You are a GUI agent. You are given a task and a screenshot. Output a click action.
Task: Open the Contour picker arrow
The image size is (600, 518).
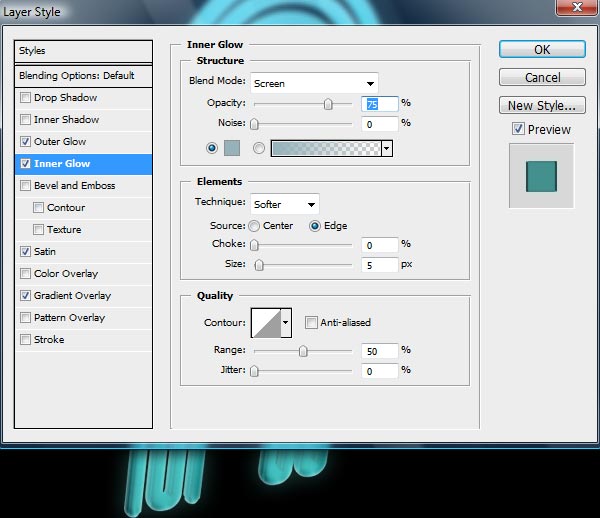coord(286,323)
